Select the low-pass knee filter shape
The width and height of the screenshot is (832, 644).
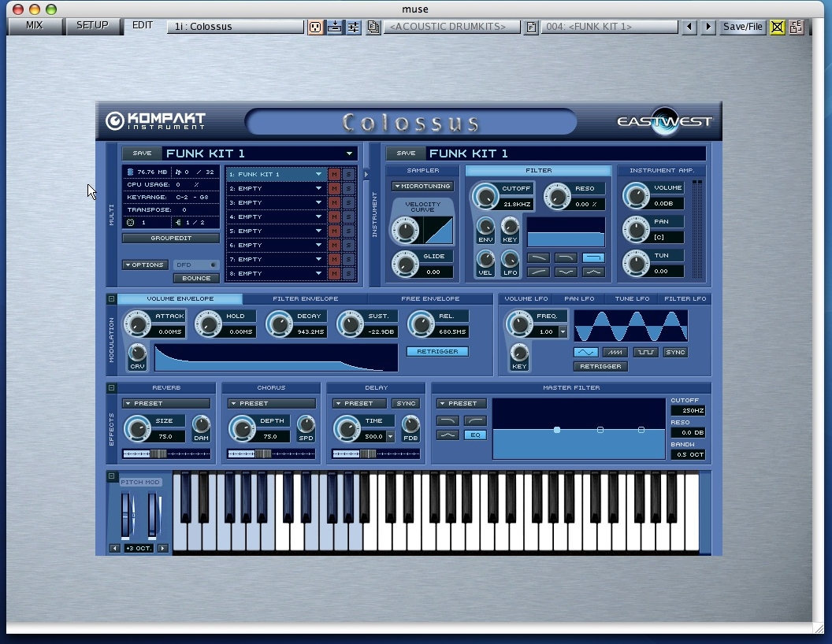point(566,258)
